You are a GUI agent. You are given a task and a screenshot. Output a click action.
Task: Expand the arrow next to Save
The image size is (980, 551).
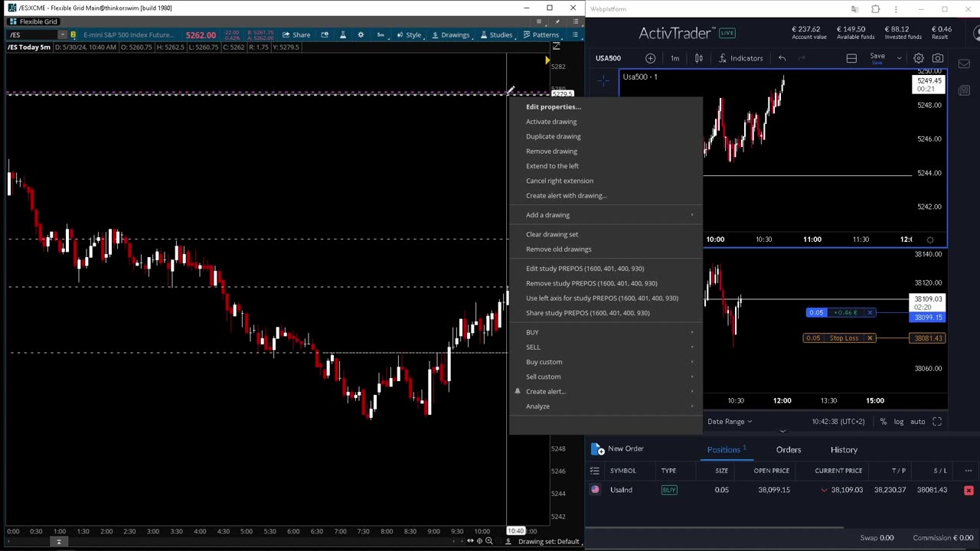[899, 58]
